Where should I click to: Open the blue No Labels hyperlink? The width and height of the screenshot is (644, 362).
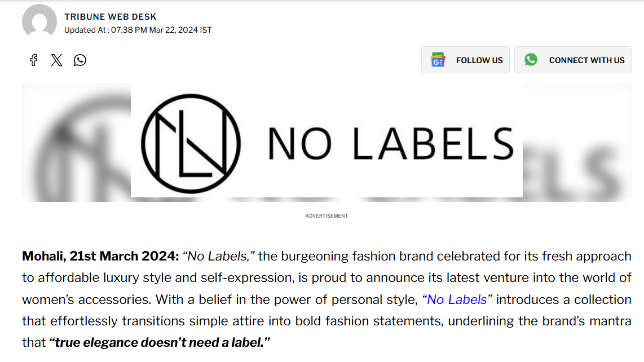click(457, 299)
